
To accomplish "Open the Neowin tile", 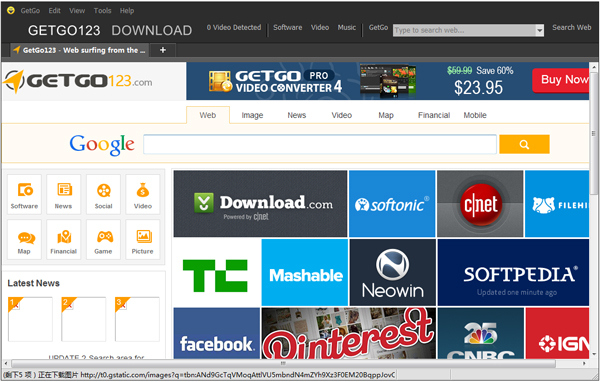I will tap(393, 273).
